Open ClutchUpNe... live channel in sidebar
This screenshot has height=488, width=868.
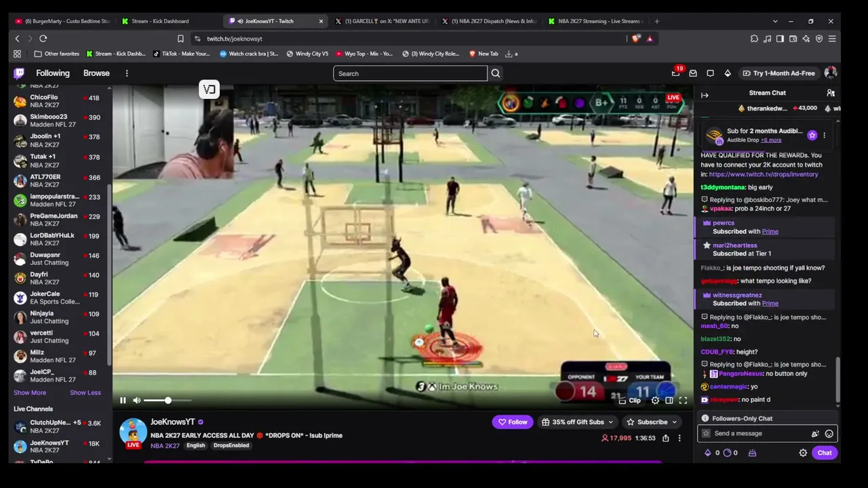click(57, 426)
